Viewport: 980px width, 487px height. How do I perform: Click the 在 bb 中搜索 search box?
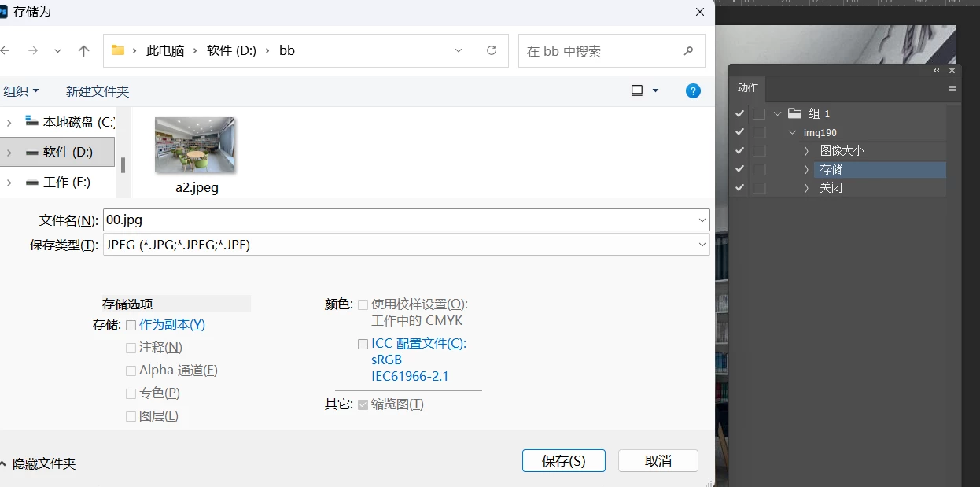[x=611, y=50]
